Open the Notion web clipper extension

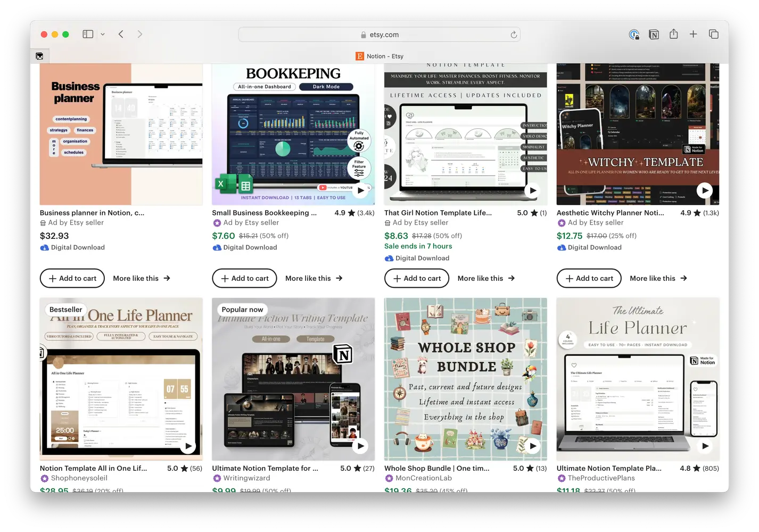pyautogui.click(x=654, y=35)
